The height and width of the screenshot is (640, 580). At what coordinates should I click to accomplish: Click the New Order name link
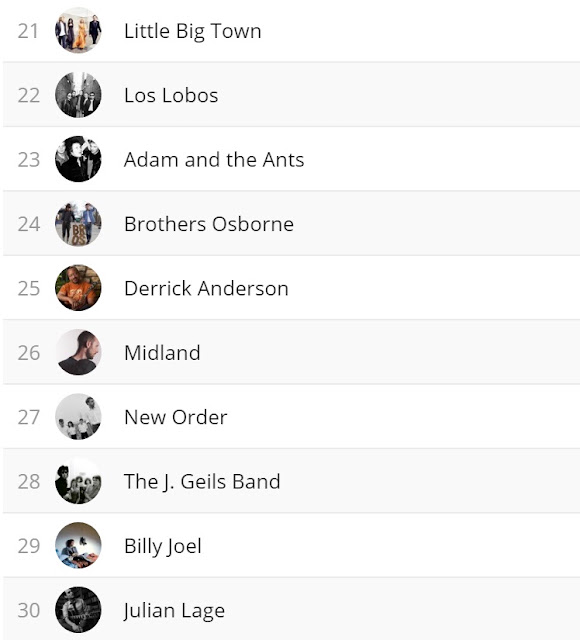[176, 417]
